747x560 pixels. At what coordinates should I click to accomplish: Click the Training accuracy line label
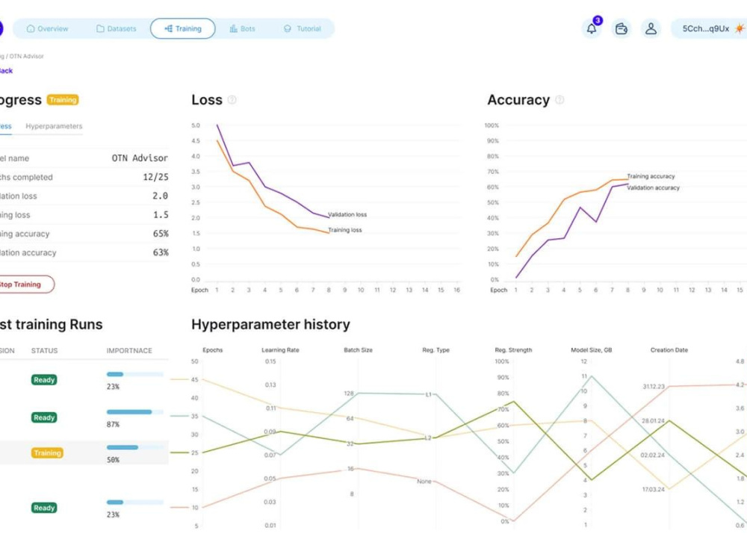651,176
